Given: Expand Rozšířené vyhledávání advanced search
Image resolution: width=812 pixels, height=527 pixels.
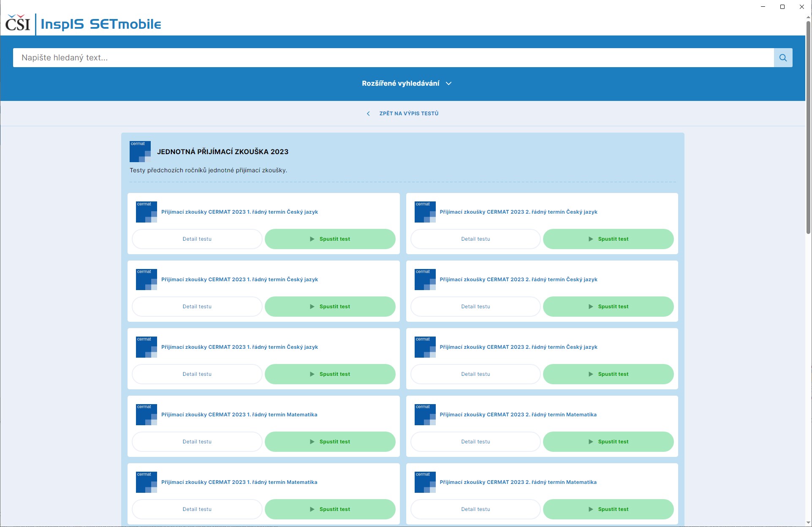Looking at the screenshot, I should (400, 84).
